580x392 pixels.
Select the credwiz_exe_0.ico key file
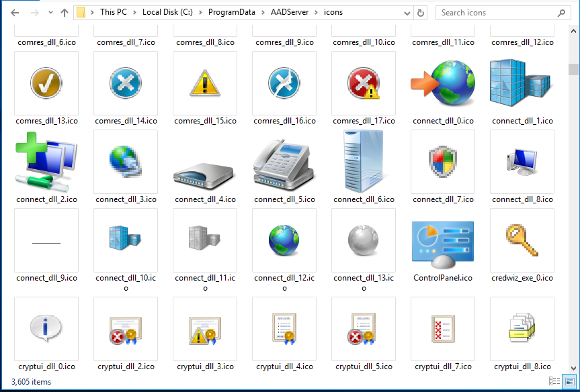[x=522, y=241]
